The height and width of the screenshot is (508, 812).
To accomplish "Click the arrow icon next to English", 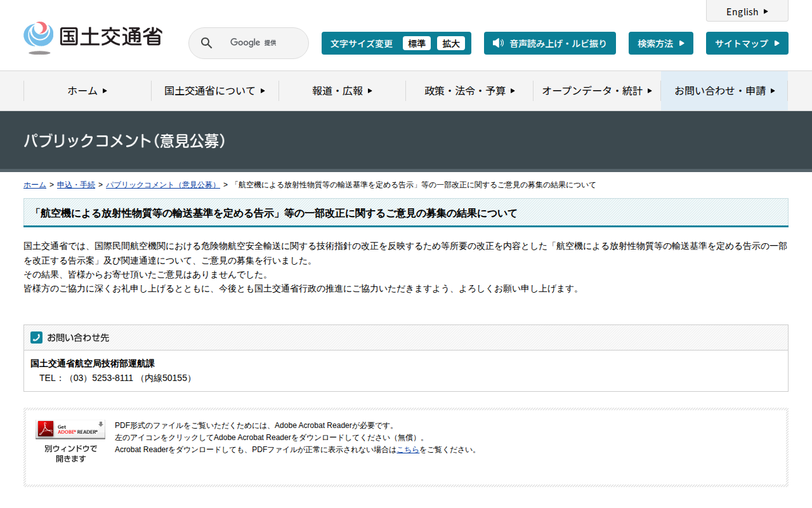I will click(x=766, y=11).
